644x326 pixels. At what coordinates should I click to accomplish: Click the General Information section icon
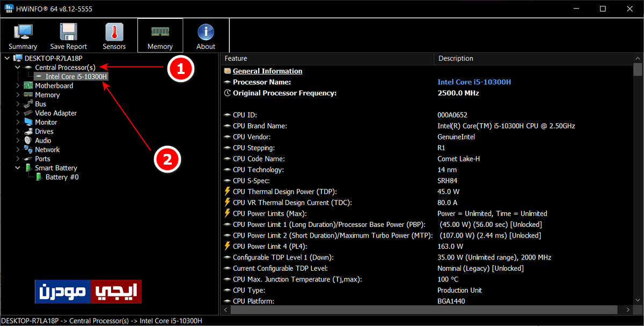coord(228,71)
